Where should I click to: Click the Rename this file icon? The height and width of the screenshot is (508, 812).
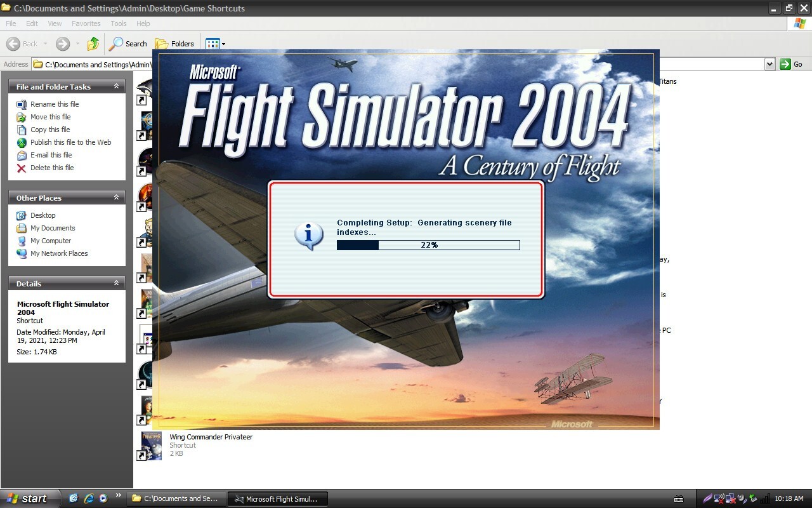[22, 104]
